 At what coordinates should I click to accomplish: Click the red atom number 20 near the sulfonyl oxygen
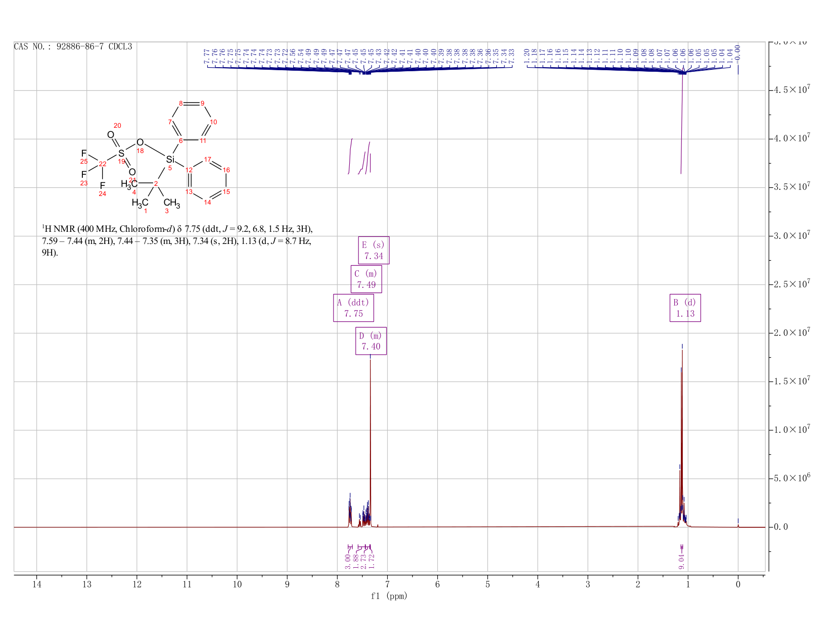pos(117,125)
